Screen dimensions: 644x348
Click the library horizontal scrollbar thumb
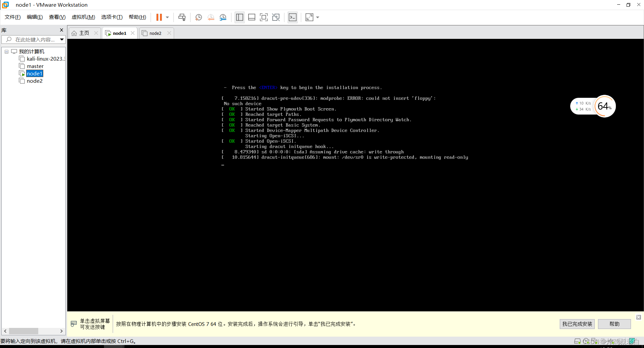click(x=23, y=331)
